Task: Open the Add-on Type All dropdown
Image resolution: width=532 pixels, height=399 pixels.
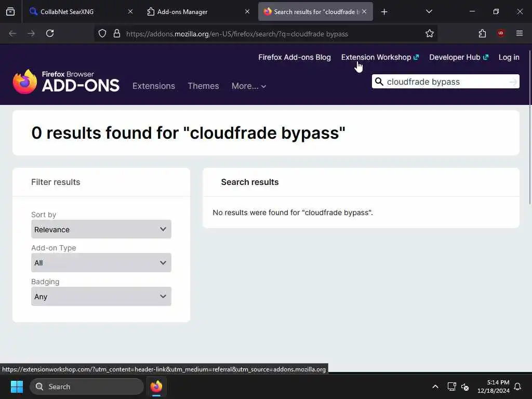Action: (x=101, y=262)
